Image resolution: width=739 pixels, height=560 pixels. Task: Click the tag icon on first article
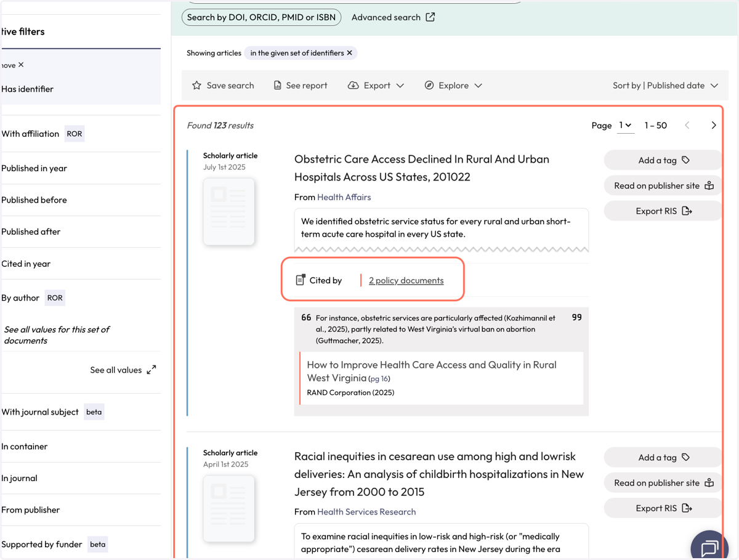[x=685, y=160]
